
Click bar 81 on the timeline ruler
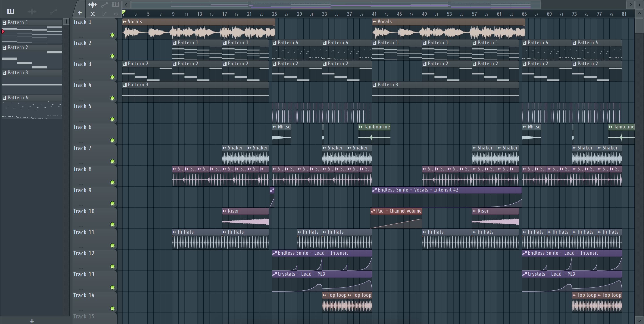coord(624,14)
